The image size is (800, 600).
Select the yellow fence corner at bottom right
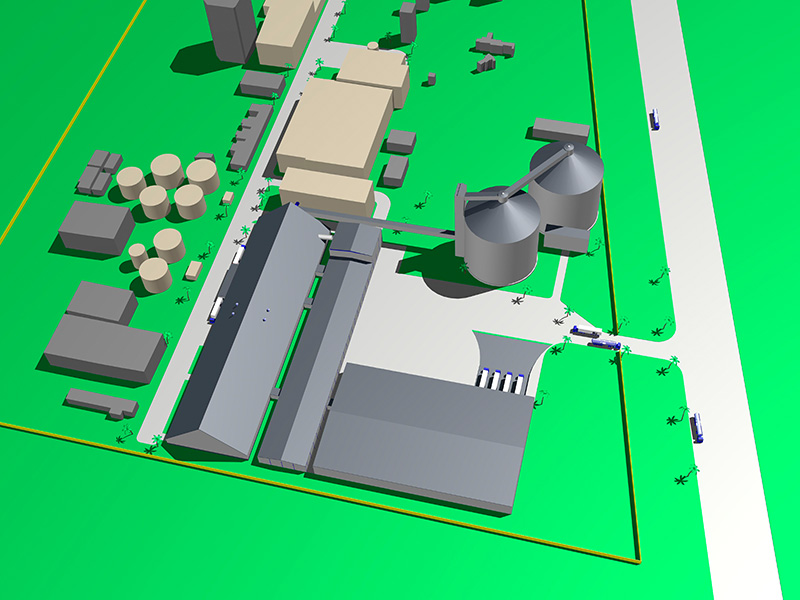[x=637, y=556]
